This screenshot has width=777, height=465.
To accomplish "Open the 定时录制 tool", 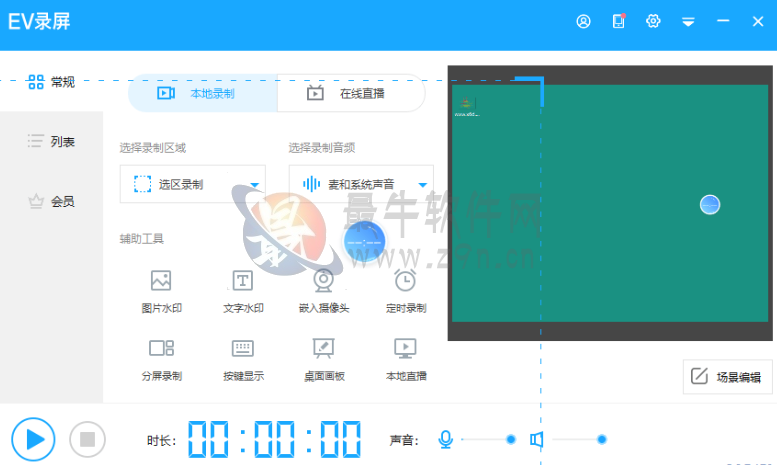I will click(406, 291).
